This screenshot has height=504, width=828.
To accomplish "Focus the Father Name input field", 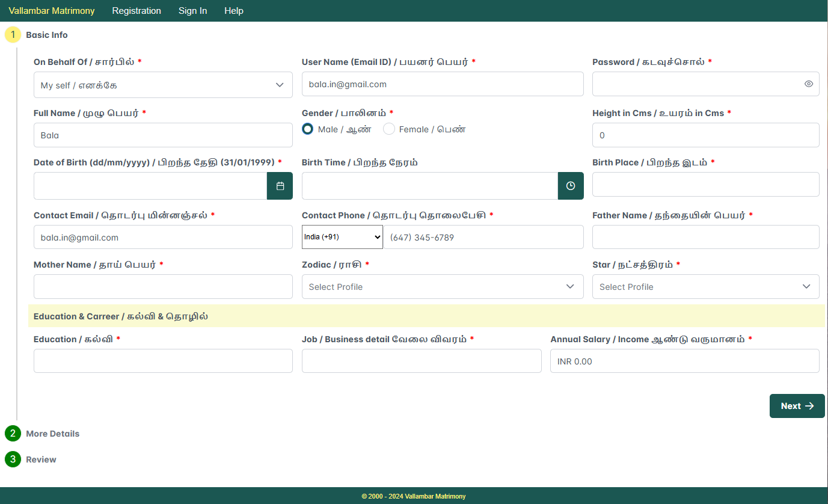I will coord(705,237).
